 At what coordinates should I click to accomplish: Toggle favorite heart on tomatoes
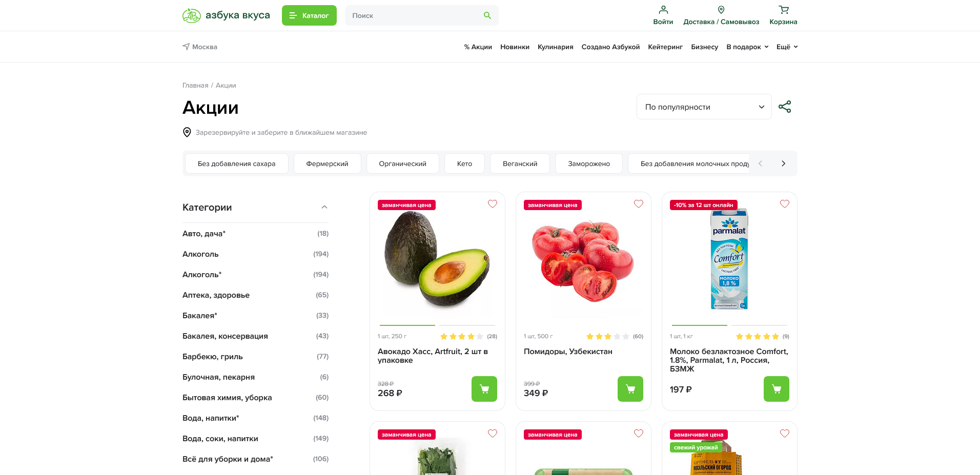(x=639, y=204)
